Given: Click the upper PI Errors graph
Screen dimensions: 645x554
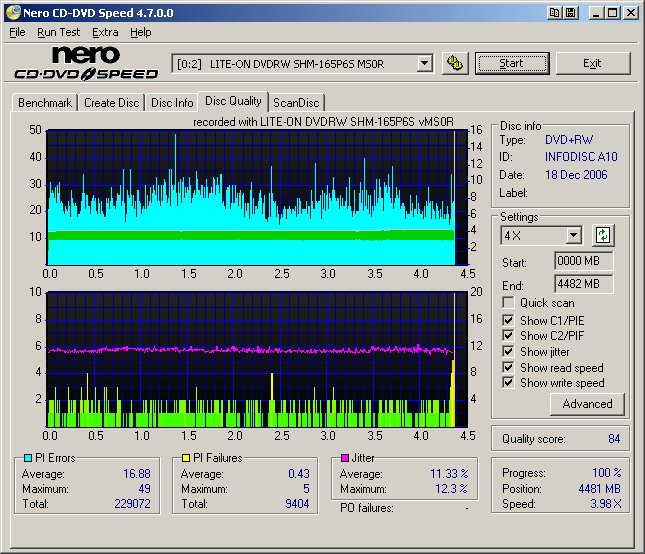Looking at the screenshot, I should click(257, 198).
